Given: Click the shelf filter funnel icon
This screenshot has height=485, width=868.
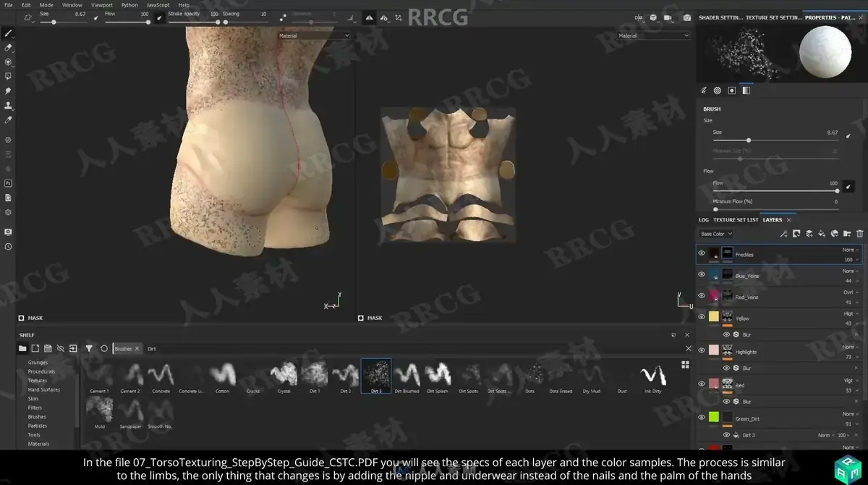Looking at the screenshot, I should 89,348.
